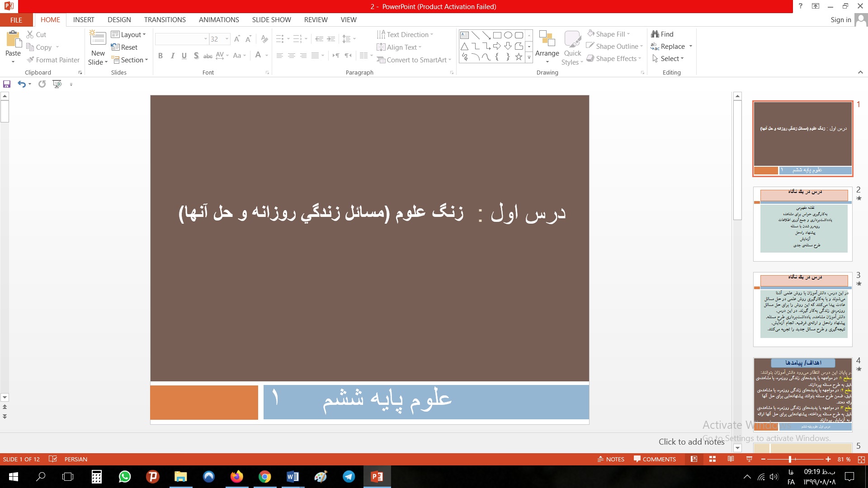This screenshot has width=868, height=488.
Task: Click Increase Font Size icon
Action: click(237, 39)
